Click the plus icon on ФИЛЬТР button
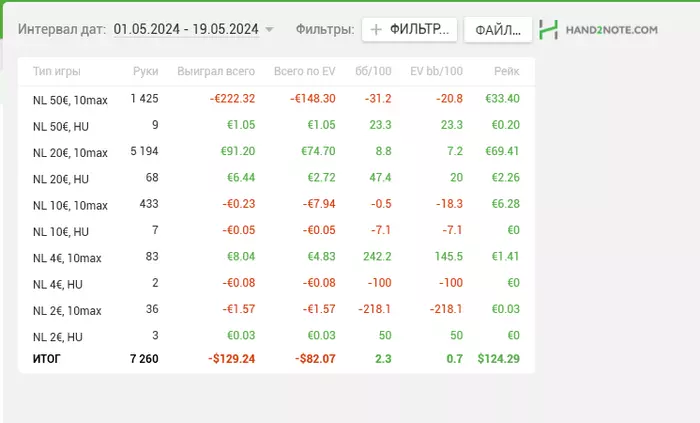 [x=376, y=30]
